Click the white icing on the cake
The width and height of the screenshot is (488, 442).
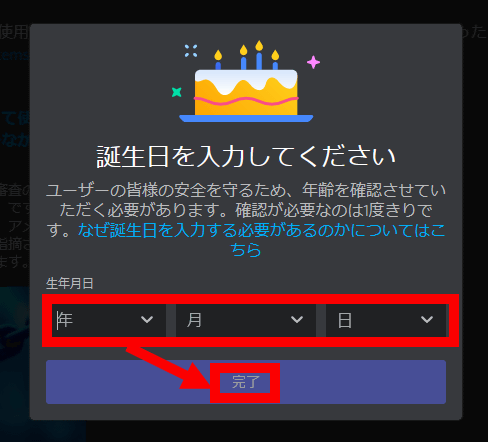coord(246,80)
